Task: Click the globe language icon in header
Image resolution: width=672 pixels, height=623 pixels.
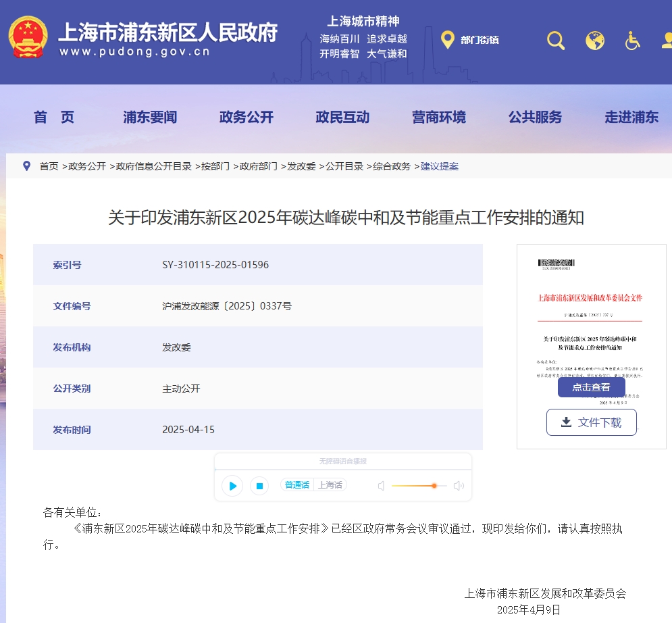Action: 595,41
